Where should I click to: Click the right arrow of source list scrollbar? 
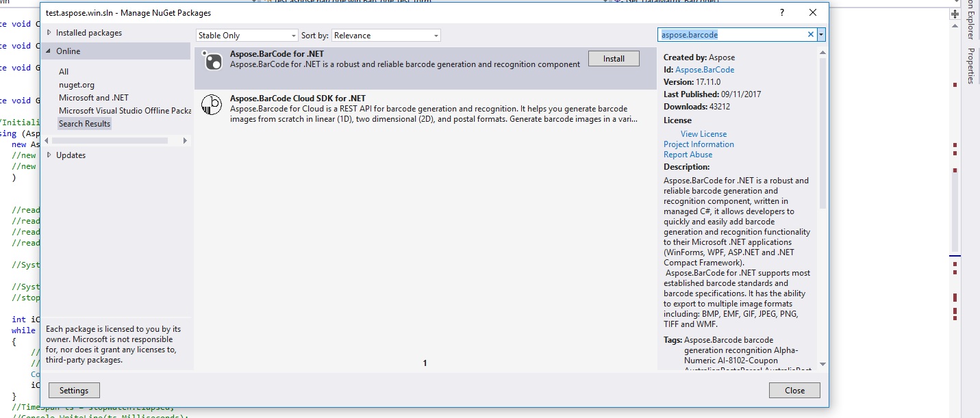[185, 140]
